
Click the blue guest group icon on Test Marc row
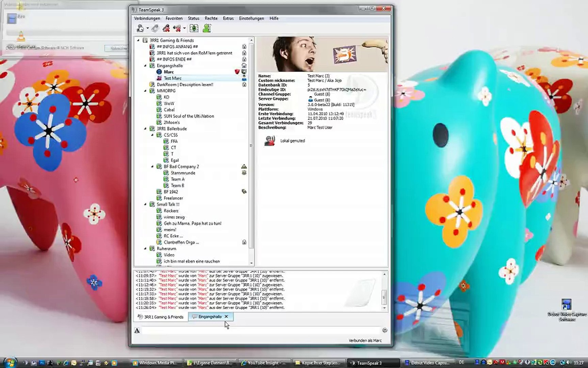[244, 78]
